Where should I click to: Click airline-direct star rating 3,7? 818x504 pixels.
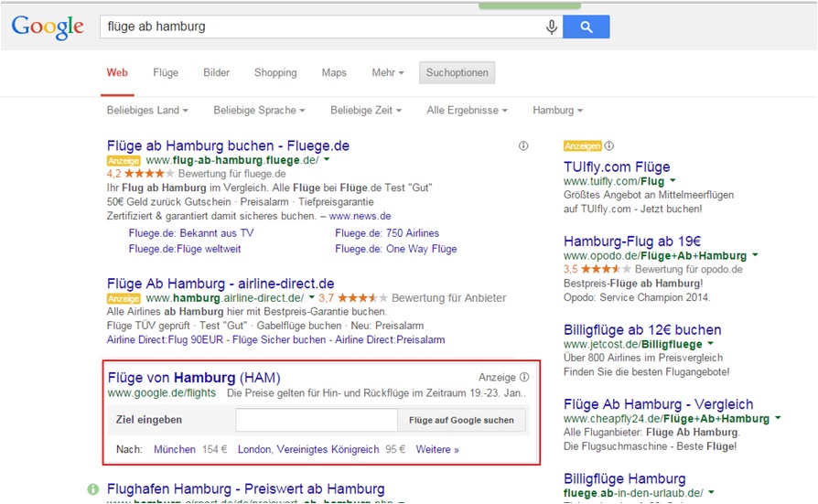pos(362,298)
